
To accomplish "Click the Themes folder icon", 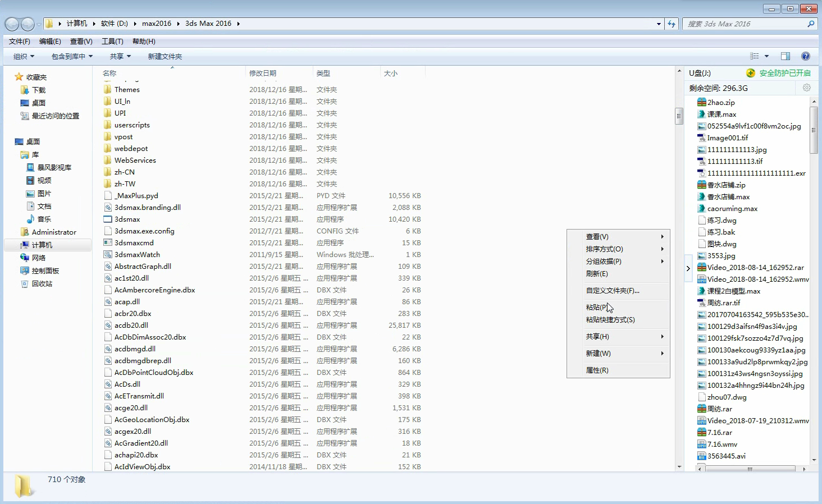I will (x=108, y=90).
